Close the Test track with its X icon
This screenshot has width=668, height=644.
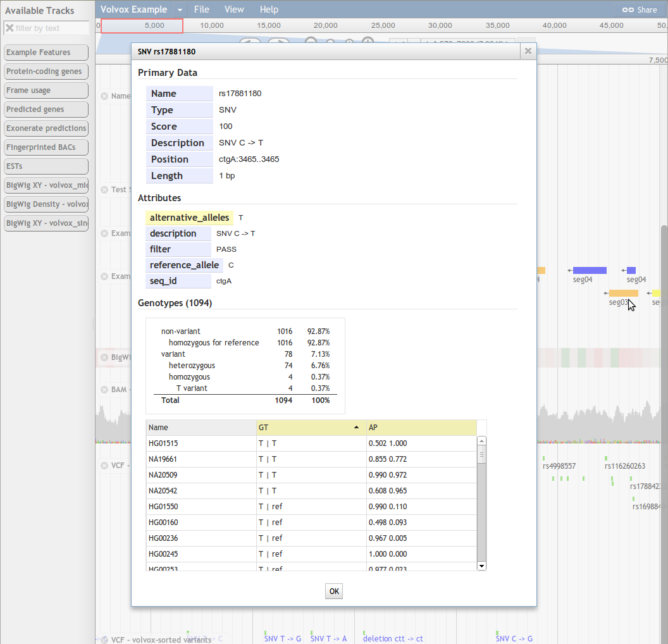click(x=104, y=190)
